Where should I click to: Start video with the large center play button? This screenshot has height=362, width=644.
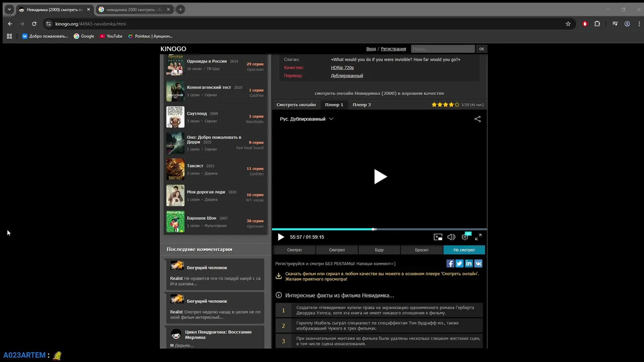coord(380,176)
